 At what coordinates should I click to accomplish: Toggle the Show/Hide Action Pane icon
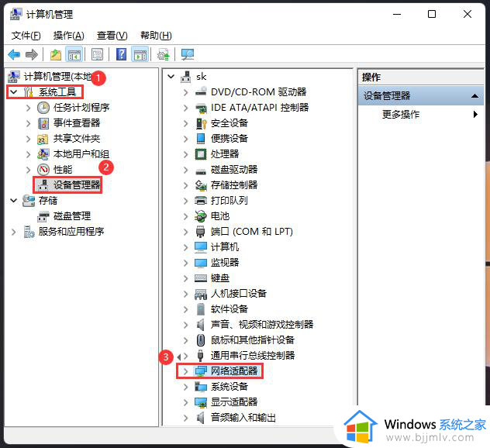140,55
